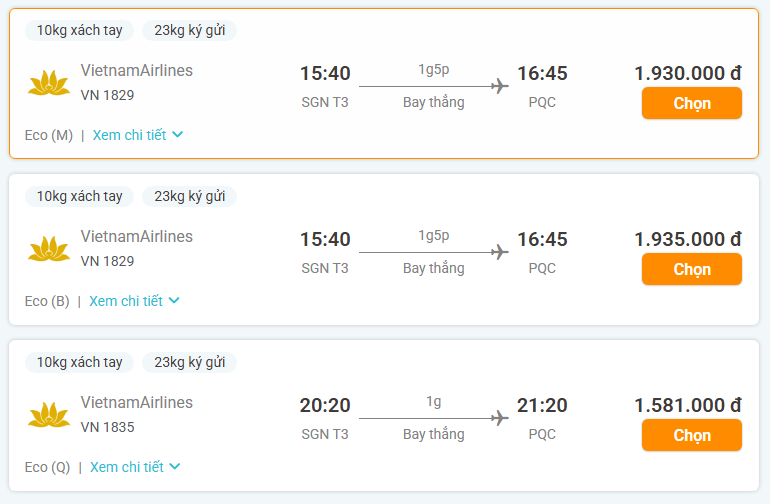Click airplane icon on 20:20 flight route
The height and width of the screenshot is (504, 770).
[500, 418]
